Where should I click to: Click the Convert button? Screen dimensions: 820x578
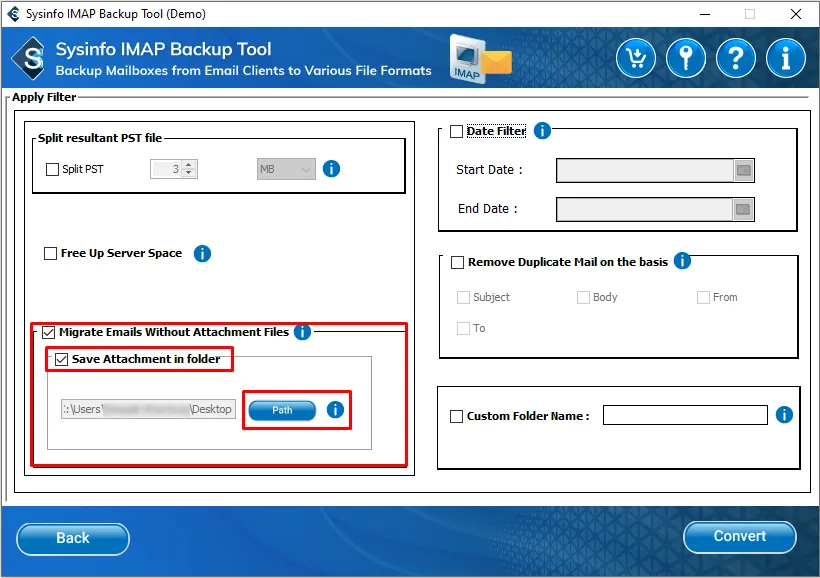pyautogui.click(x=739, y=537)
